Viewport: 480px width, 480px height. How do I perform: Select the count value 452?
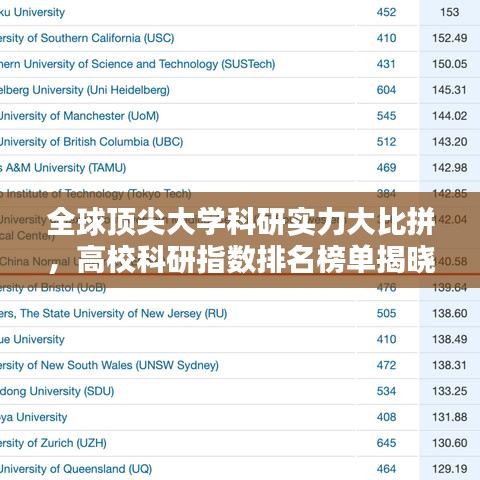pyautogui.click(x=386, y=12)
